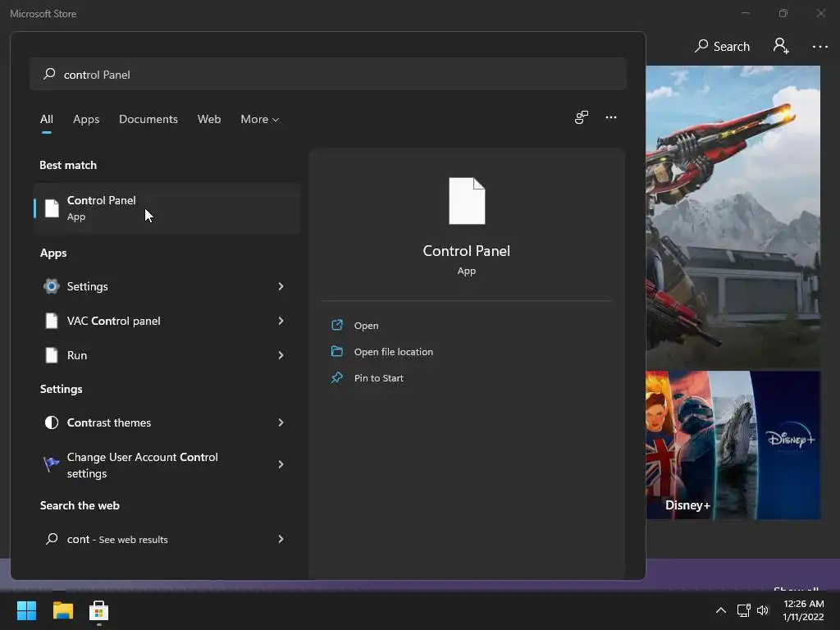Click the User Account Control flag icon

click(x=52, y=464)
